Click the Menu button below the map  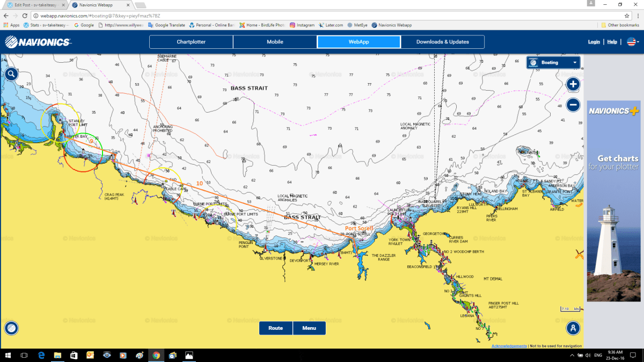[x=309, y=328]
